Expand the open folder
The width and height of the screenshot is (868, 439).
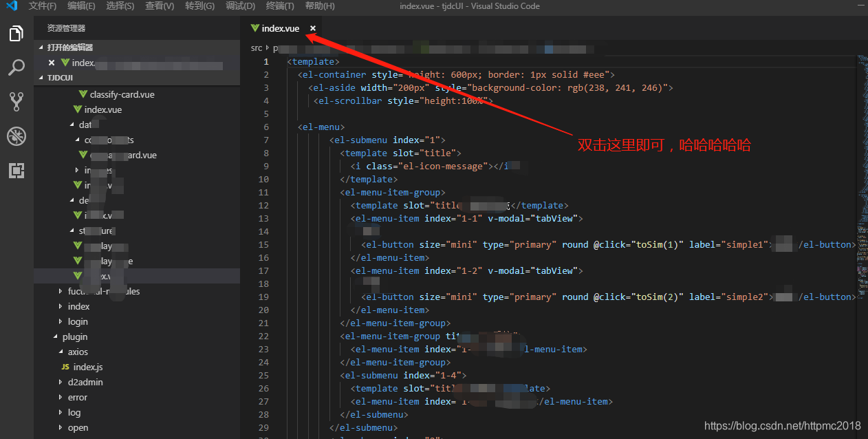click(78, 427)
